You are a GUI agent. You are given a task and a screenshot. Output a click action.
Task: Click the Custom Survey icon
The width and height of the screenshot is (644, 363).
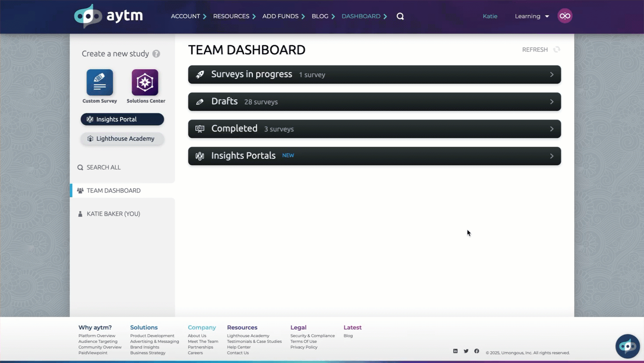click(100, 82)
